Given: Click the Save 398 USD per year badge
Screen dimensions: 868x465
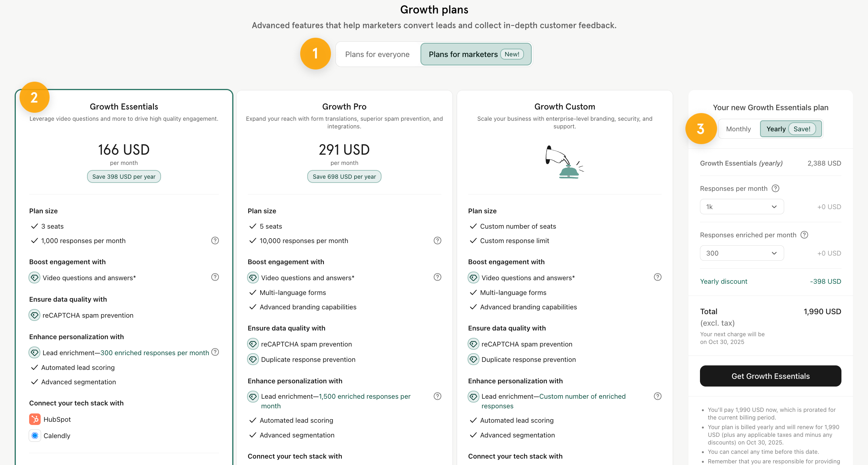Looking at the screenshot, I should tap(124, 176).
